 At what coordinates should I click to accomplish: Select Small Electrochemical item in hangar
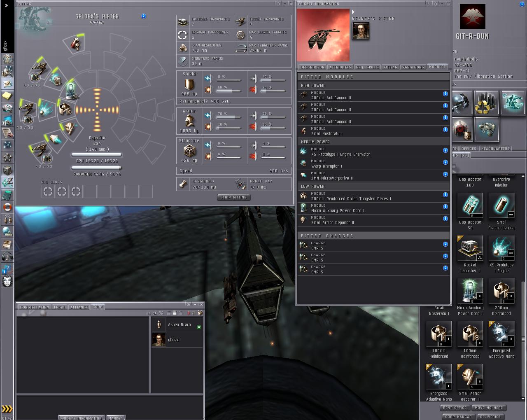[x=501, y=211]
